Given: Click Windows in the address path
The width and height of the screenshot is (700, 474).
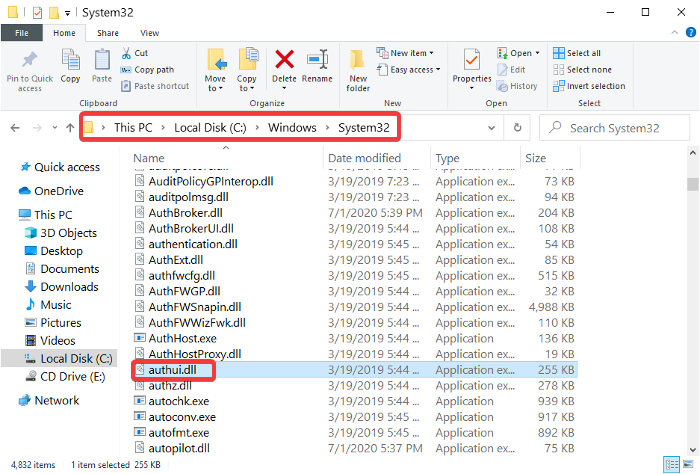Looking at the screenshot, I should (292, 128).
